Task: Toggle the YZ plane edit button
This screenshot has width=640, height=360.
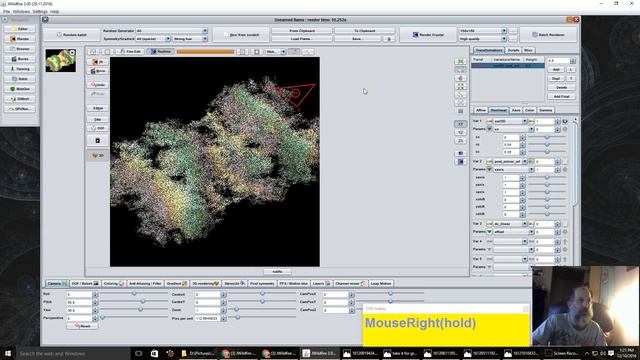Action: click(460, 132)
